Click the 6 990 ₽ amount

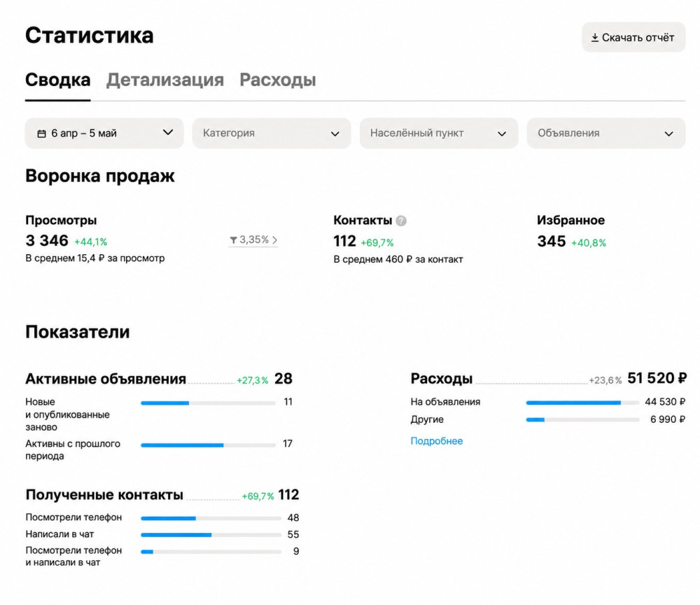tap(667, 419)
